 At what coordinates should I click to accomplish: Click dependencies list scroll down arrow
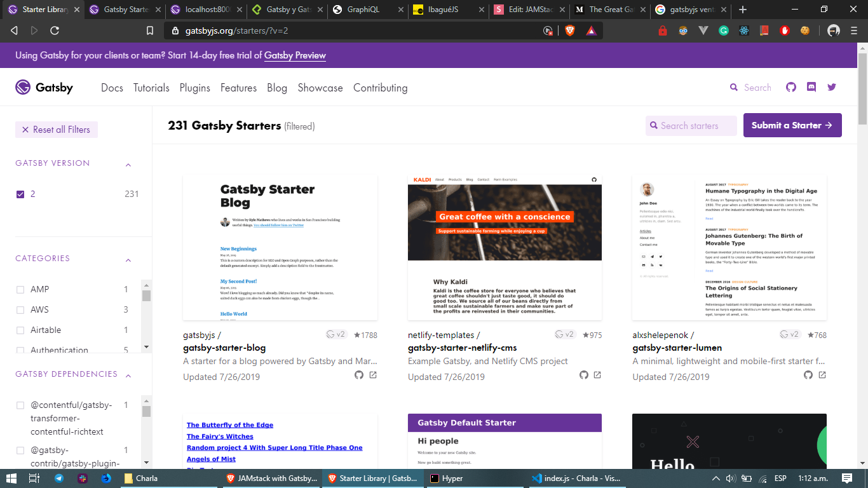[x=146, y=463]
